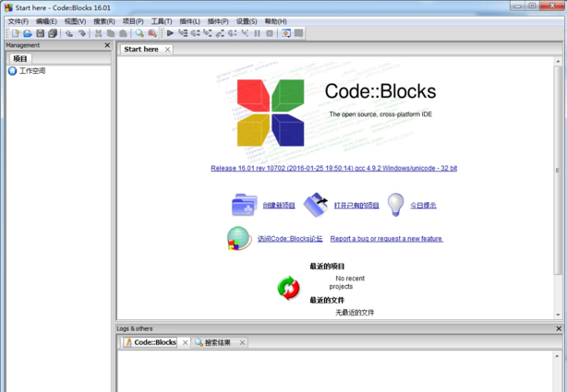Click the Step into debugger icon

pyautogui.click(x=208, y=33)
